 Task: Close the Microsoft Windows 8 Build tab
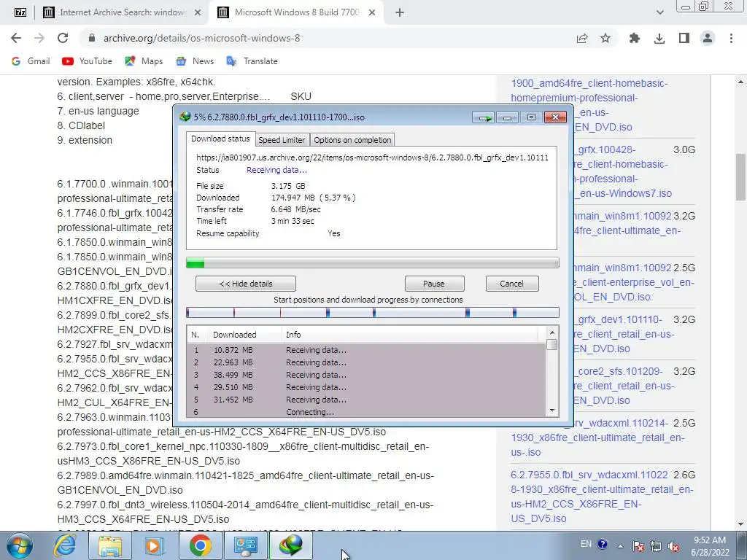[x=372, y=13]
